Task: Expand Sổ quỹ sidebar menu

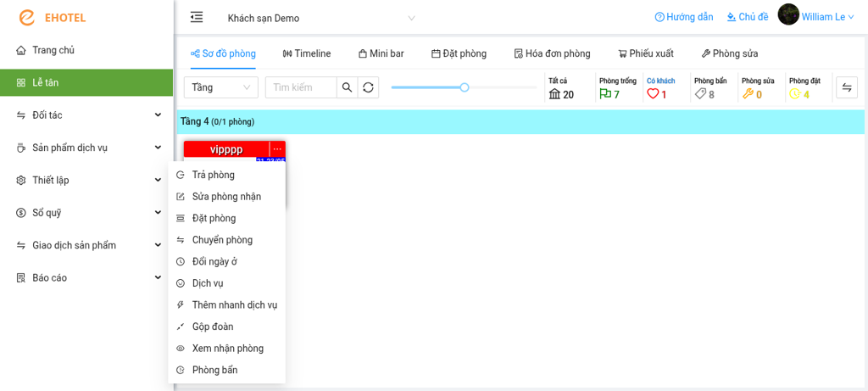Action: coord(86,213)
